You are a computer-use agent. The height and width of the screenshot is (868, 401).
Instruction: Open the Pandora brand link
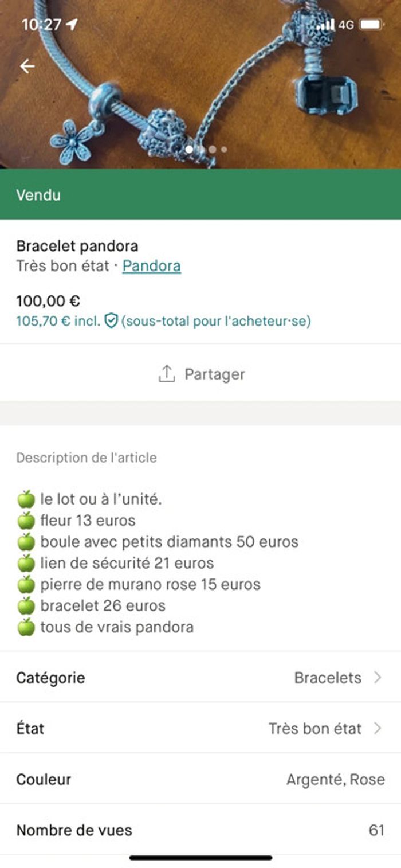tap(151, 266)
